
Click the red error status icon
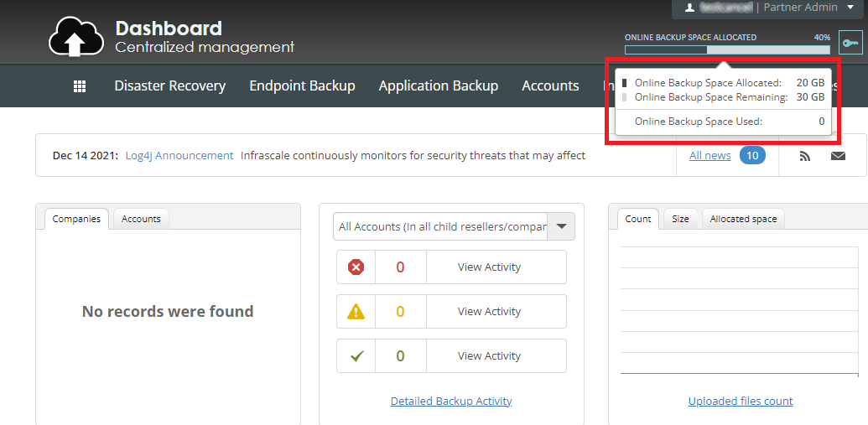click(x=356, y=267)
